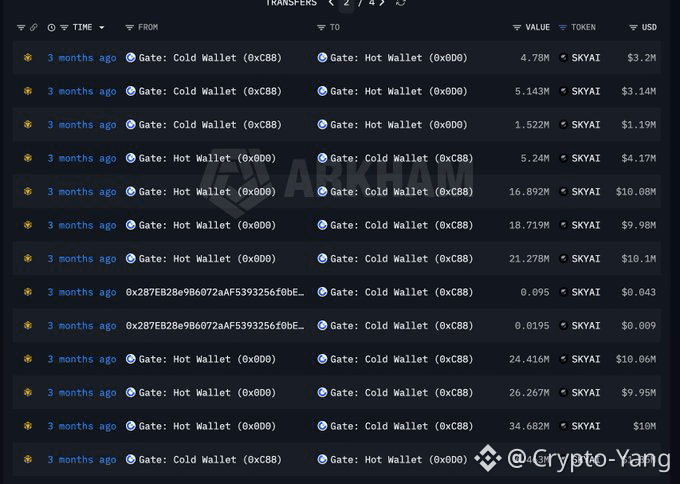Open the timestamp link of the 0.095 transfer
The width and height of the screenshot is (680, 484).
click(82, 292)
